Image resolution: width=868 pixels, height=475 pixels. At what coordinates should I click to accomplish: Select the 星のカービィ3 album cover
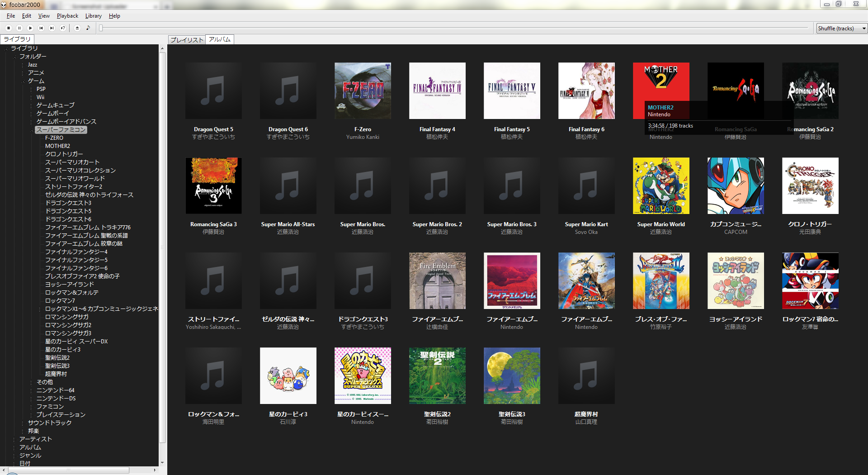coord(288,376)
